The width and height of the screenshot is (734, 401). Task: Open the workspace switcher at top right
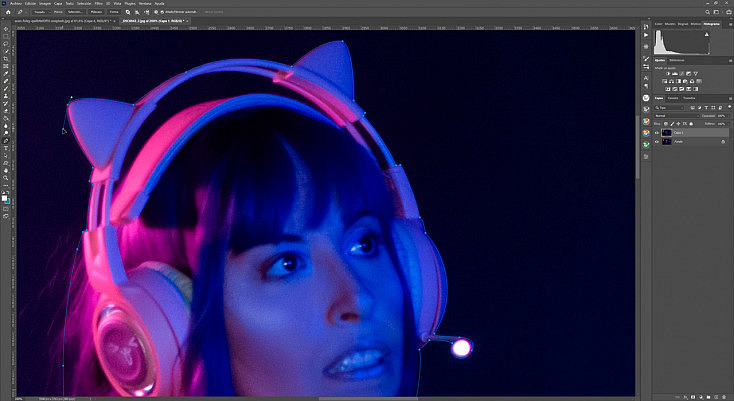tap(716, 12)
